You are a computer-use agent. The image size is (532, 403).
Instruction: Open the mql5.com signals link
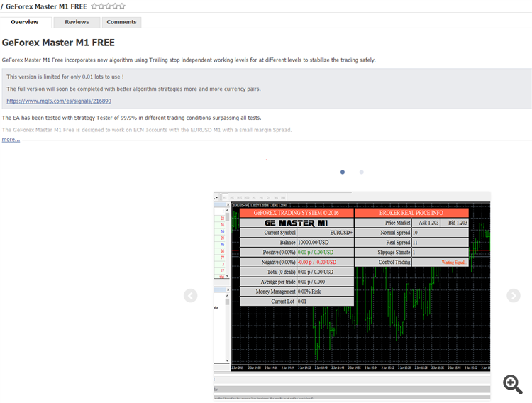59,101
